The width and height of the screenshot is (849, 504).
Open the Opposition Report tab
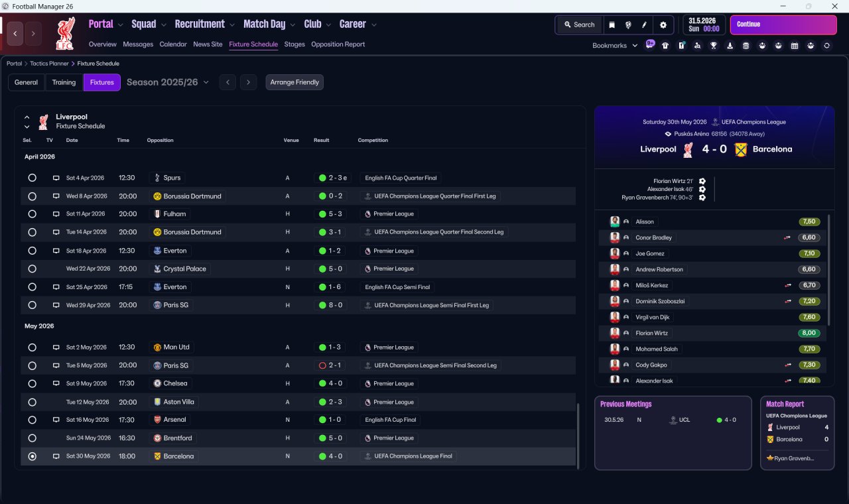(x=338, y=44)
